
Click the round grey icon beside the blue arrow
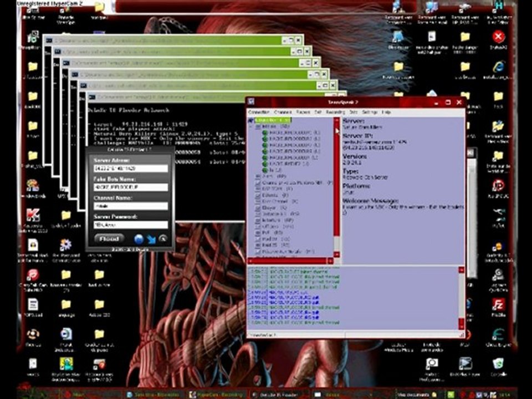pyautogui.click(x=163, y=239)
